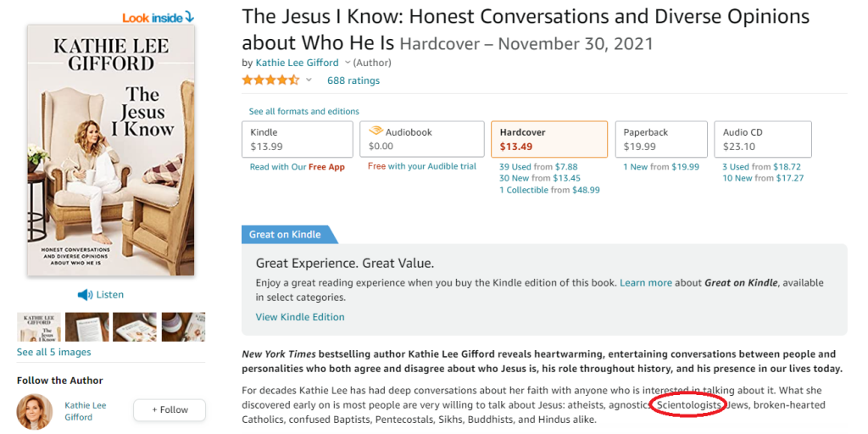The image size is (868, 434).
Task: Open Learn more about Great on Kindle
Action: click(645, 283)
